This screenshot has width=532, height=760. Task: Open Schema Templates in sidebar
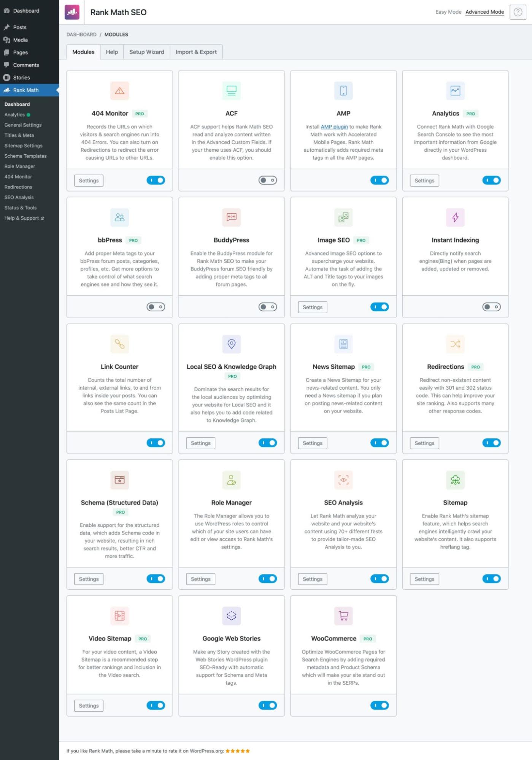[25, 156]
